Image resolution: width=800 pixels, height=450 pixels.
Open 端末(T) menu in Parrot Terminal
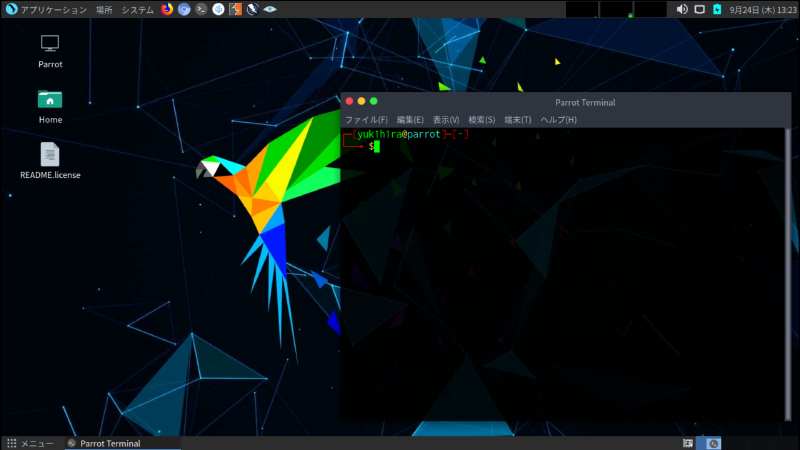click(x=518, y=120)
